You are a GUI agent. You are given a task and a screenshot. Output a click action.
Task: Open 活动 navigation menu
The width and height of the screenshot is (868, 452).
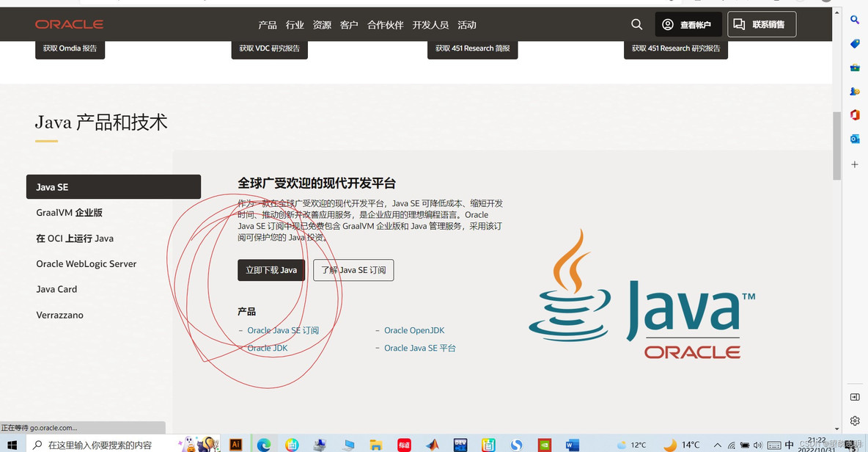click(x=467, y=25)
